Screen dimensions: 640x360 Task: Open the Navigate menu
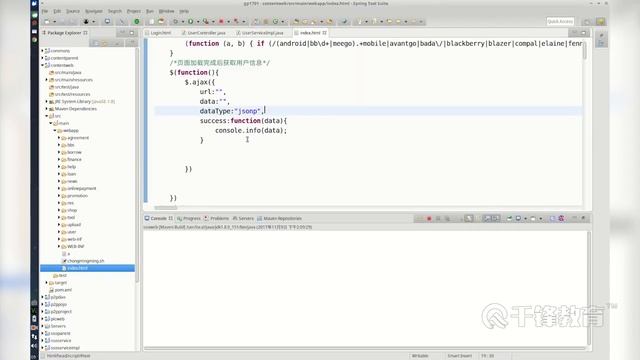tap(94, 11)
